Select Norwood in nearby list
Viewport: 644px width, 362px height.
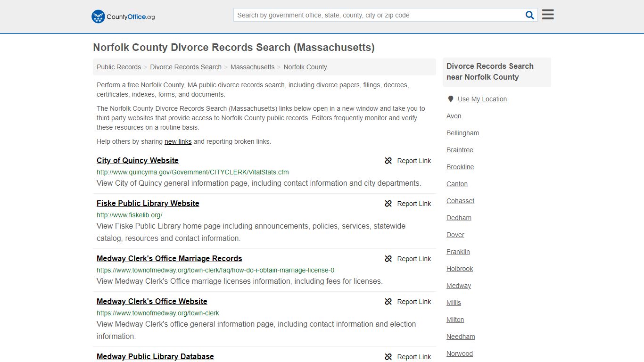click(x=460, y=354)
